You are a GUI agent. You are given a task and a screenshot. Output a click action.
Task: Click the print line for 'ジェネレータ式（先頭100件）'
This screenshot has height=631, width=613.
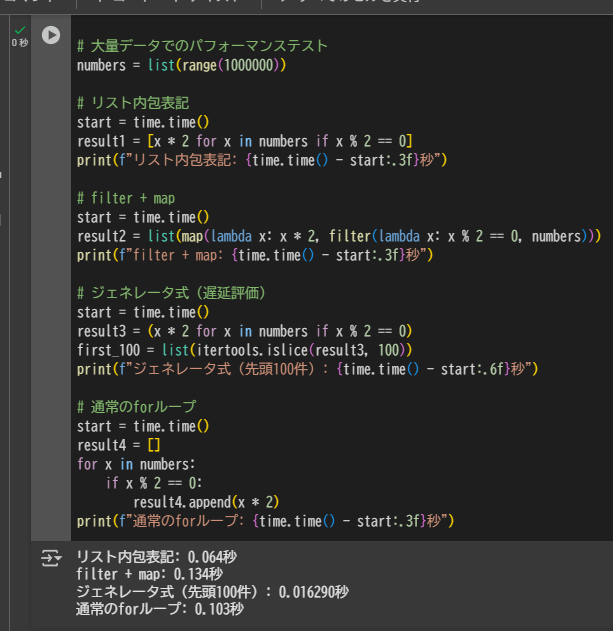[x=308, y=369]
